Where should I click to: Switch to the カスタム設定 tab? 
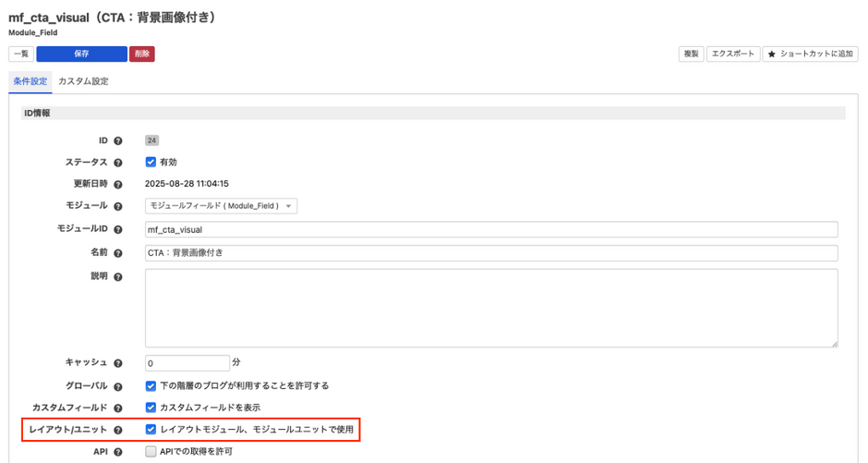pos(83,81)
